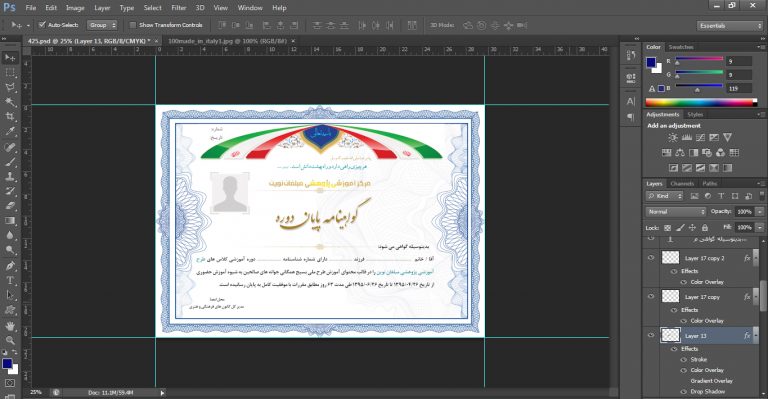Screen dimensions: 768x399
Task: Select the Hand tool
Action: (10, 326)
